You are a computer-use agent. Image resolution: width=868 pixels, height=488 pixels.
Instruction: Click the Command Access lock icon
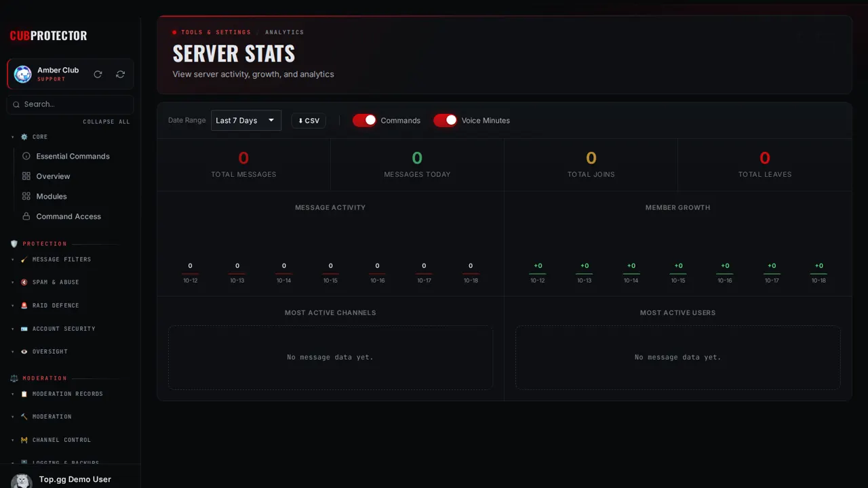(x=26, y=216)
